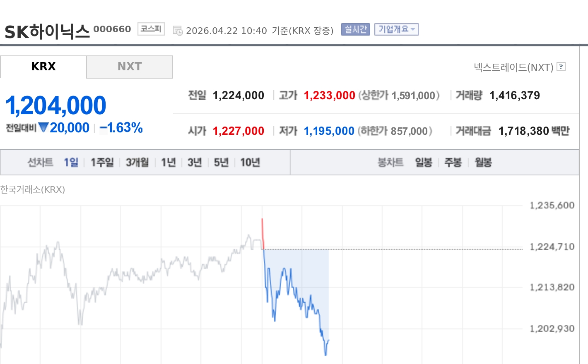Switch the chart to 1년 view
The image size is (588, 364).
pyautogui.click(x=168, y=162)
